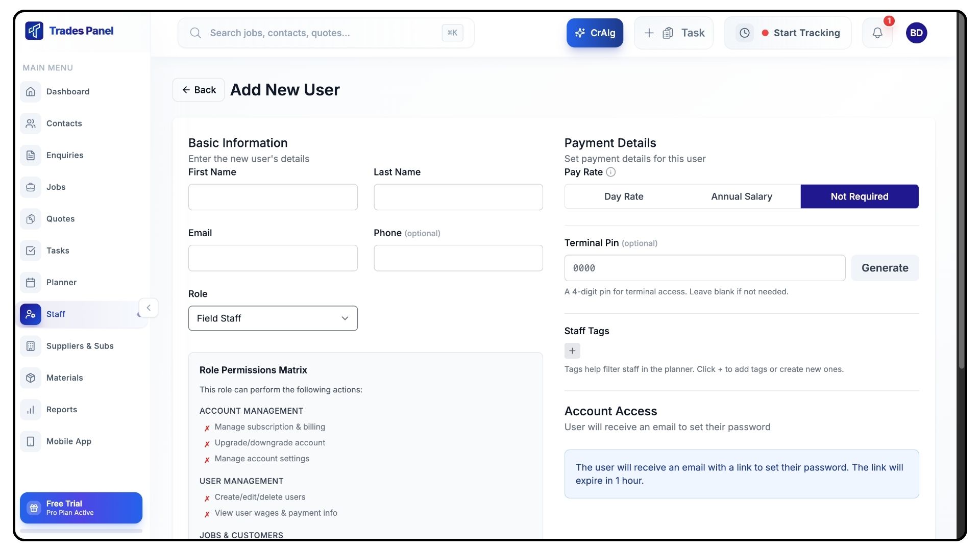Click the Pay Rate info icon

tap(610, 172)
